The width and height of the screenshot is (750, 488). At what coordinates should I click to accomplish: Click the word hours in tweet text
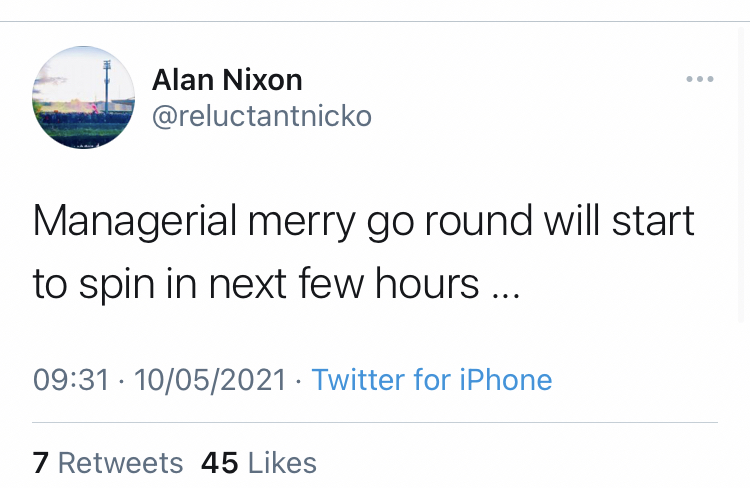[x=427, y=283]
